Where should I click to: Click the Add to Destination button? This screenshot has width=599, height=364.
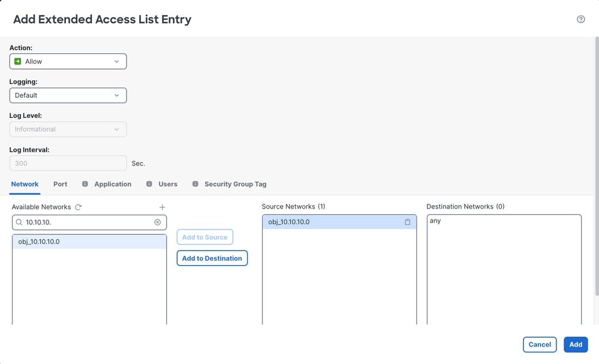pos(212,258)
